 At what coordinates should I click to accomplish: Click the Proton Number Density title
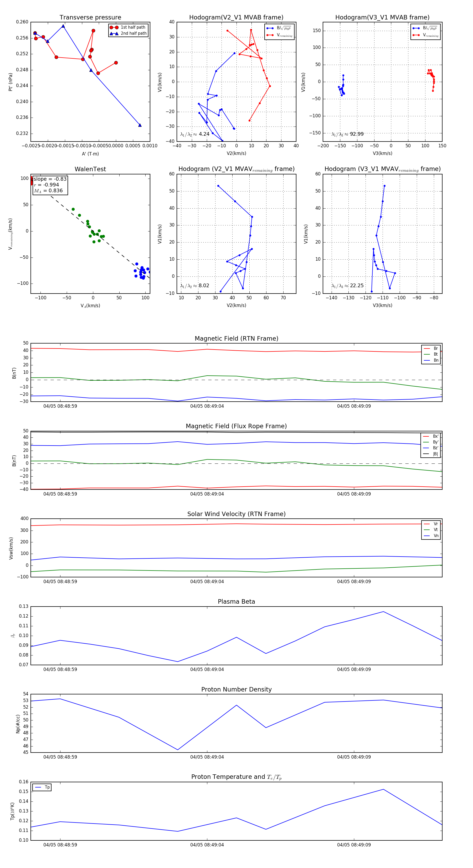point(236,689)
